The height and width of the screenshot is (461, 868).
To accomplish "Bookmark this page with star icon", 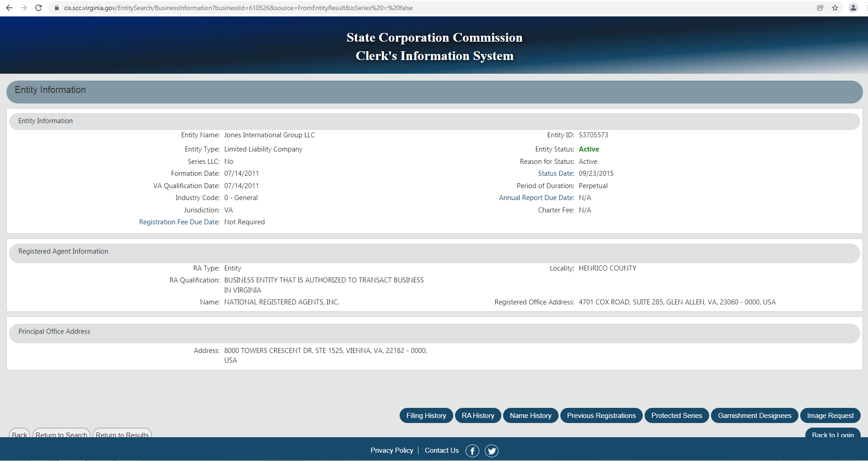I will pos(835,8).
